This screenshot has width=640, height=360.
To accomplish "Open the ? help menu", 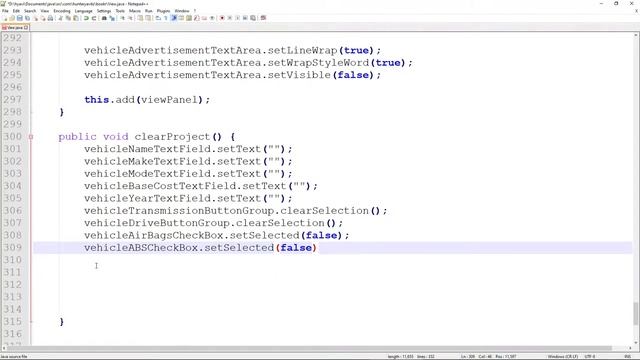I will point(195,11).
